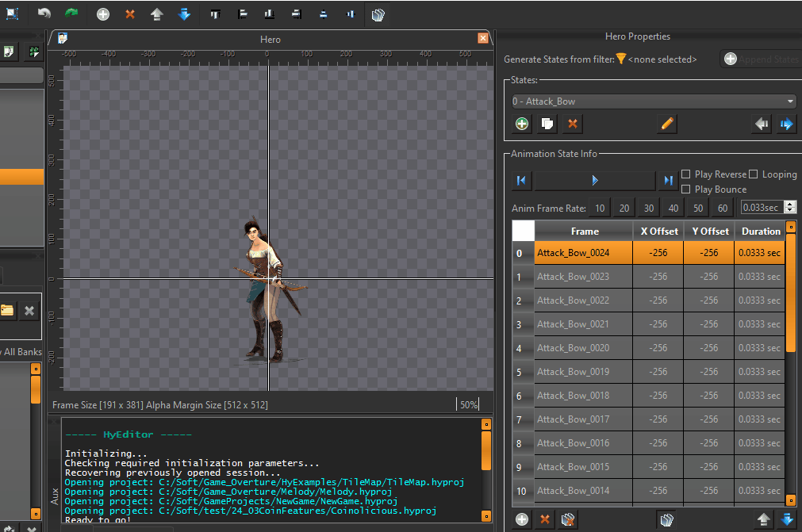Viewport: 802px width, 532px height.
Task: Set Anim Frame Rate to 40
Action: click(x=673, y=207)
